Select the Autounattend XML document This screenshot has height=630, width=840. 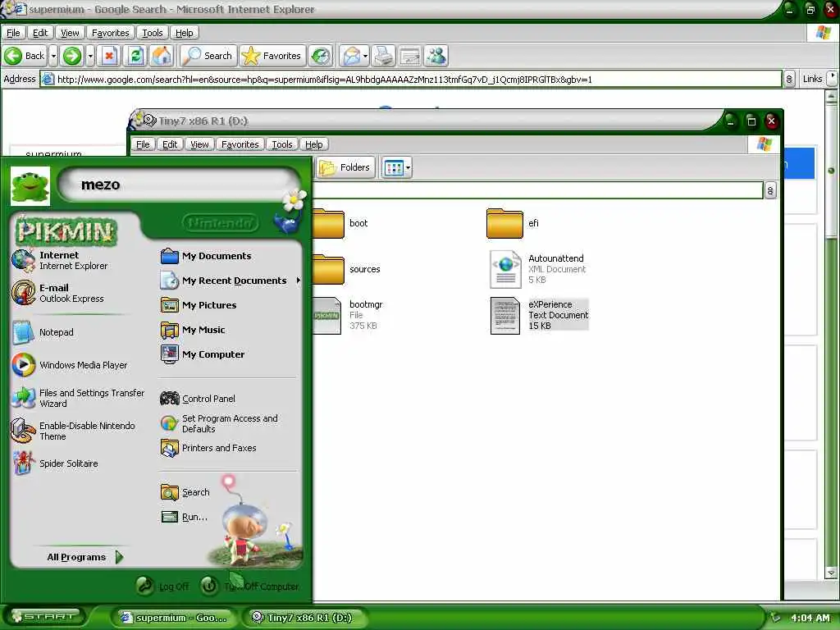[538, 269]
